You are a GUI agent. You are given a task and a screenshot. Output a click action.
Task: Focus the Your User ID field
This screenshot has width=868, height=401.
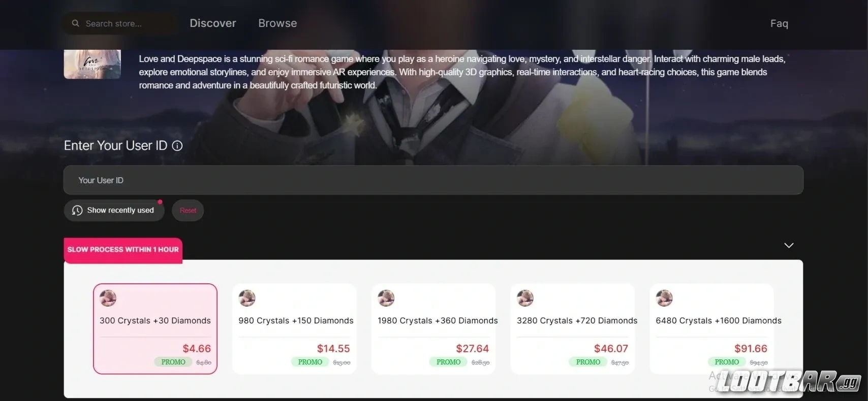coord(433,180)
